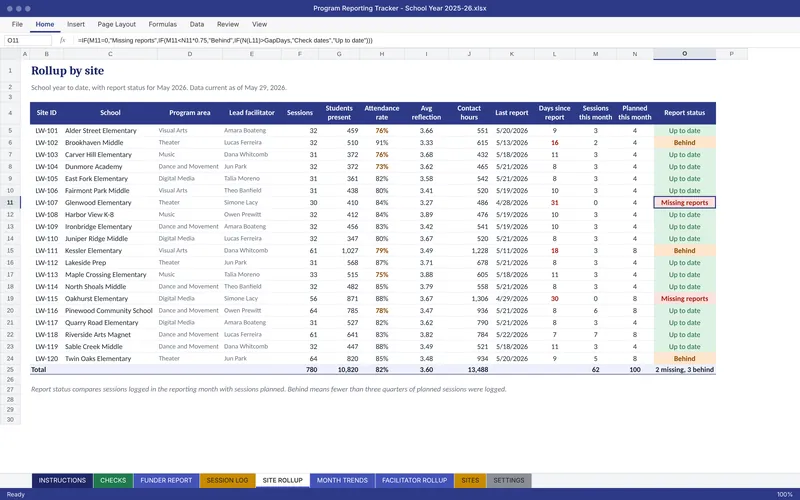Select the 1,306 contact hours cell
800x500 pixels.
pyautogui.click(x=469, y=298)
